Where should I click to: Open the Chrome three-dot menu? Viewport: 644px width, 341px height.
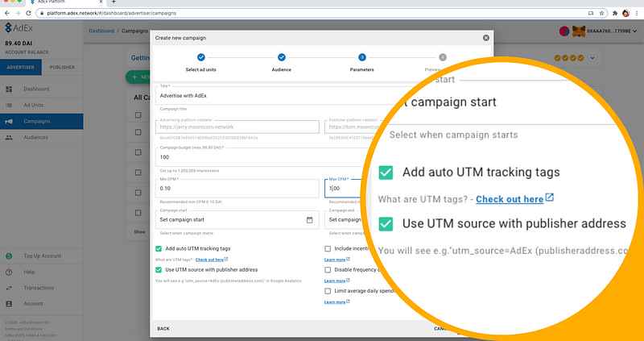click(636, 13)
